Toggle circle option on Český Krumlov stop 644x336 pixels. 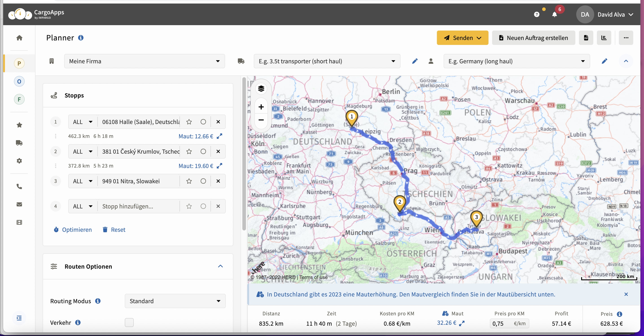point(203,151)
